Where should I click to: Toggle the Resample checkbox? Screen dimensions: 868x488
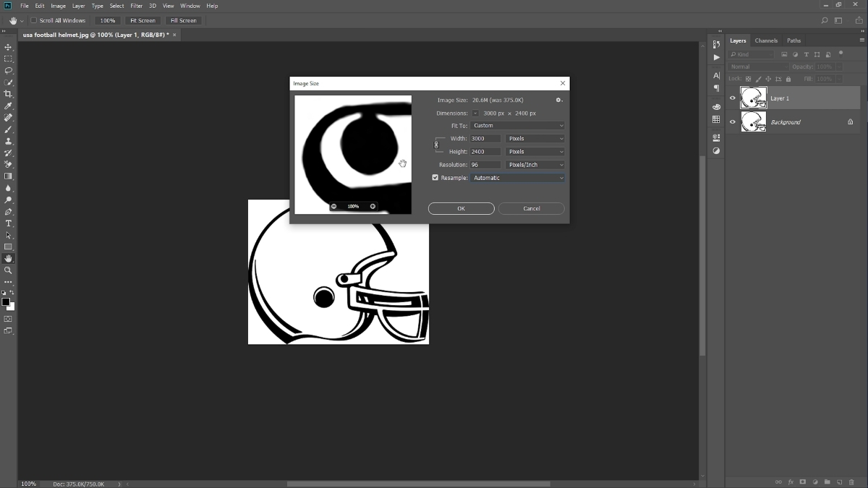(x=435, y=177)
